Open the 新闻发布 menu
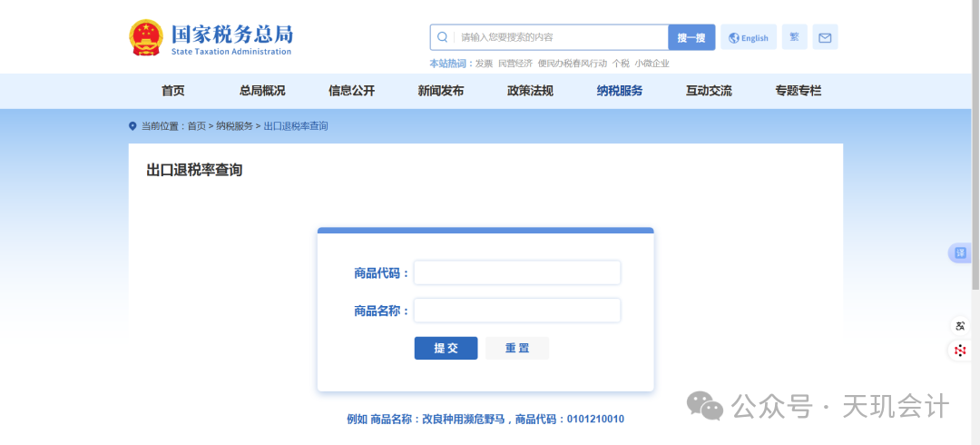The height and width of the screenshot is (445, 980). (441, 91)
